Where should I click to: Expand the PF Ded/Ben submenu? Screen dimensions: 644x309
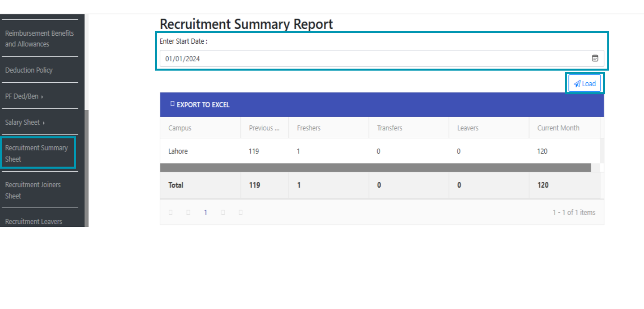click(x=24, y=96)
